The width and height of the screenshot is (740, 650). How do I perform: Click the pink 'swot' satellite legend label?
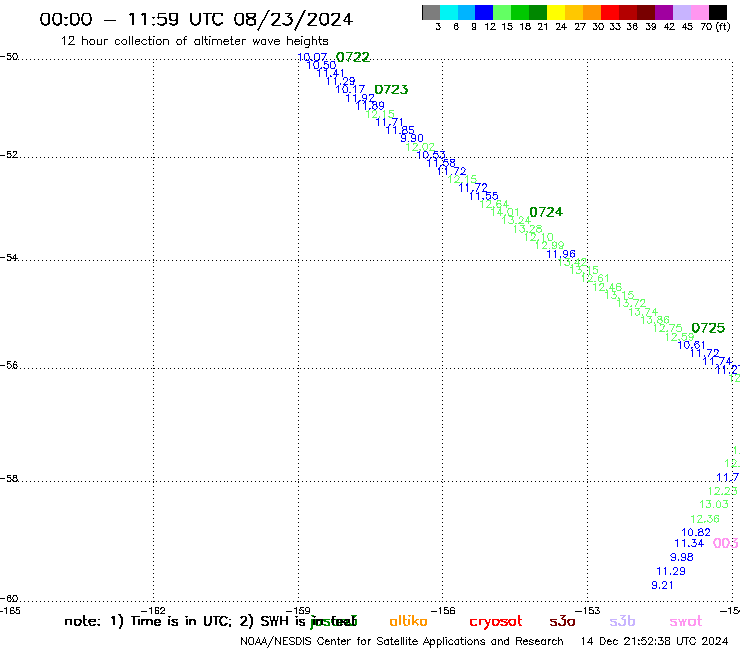coord(686,622)
